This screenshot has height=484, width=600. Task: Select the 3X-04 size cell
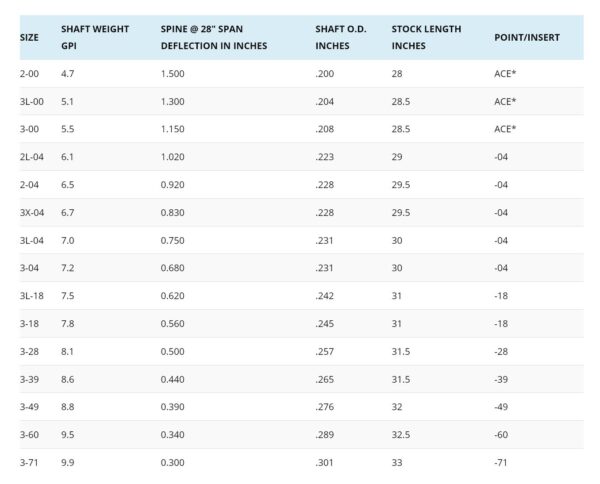33,212
